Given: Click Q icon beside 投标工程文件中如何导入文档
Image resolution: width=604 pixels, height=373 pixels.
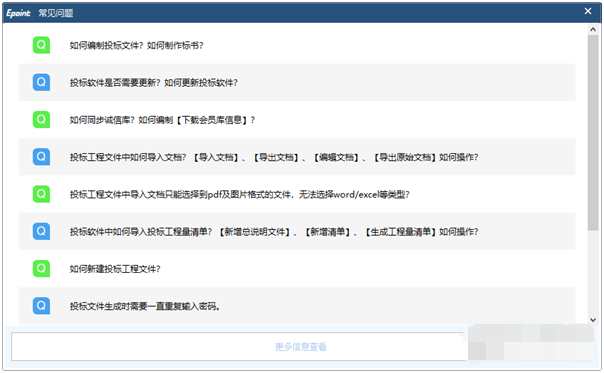Looking at the screenshot, I should tap(41, 157).
